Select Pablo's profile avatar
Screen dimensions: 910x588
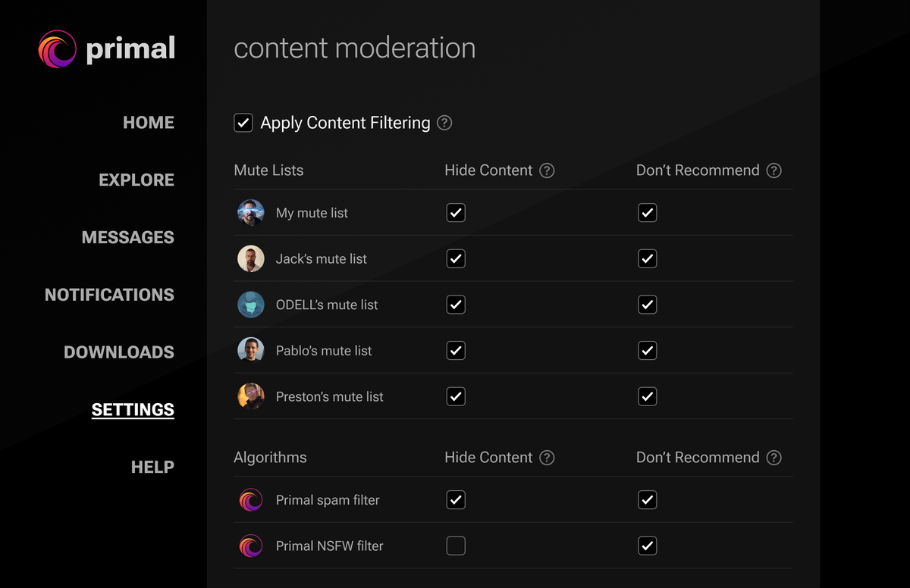251,350
